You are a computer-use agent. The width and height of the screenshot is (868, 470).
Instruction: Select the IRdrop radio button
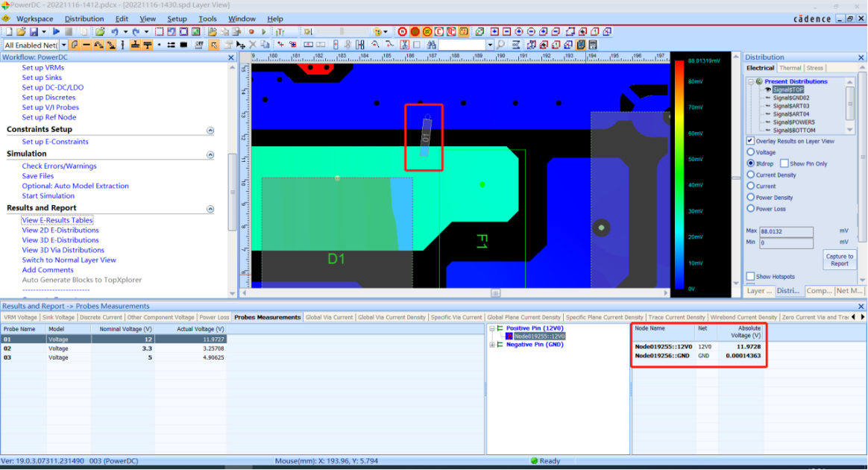tap(751, 163)
